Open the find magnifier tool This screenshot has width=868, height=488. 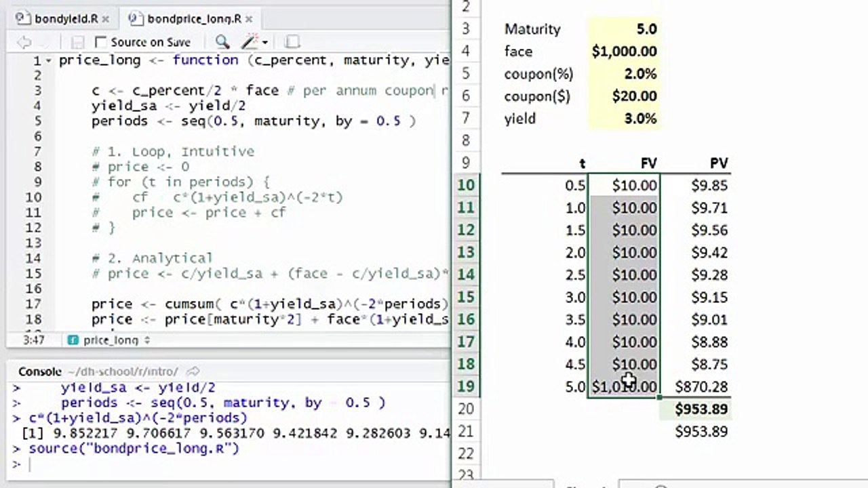tap(222, 42)
